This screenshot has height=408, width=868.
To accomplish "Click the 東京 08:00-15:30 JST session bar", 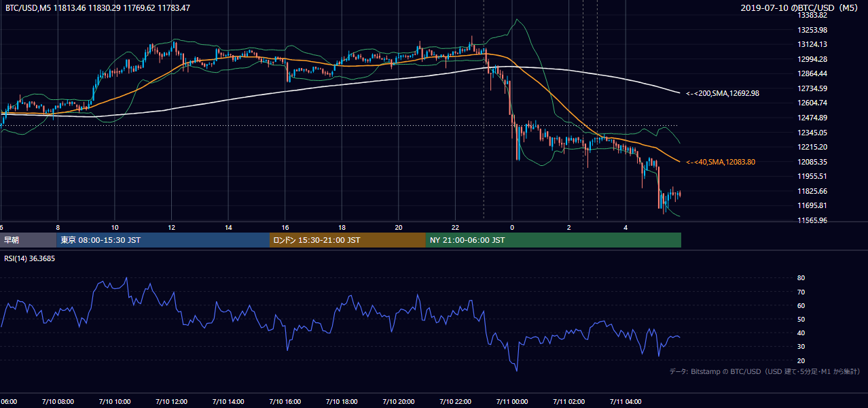I will [163, 240].
